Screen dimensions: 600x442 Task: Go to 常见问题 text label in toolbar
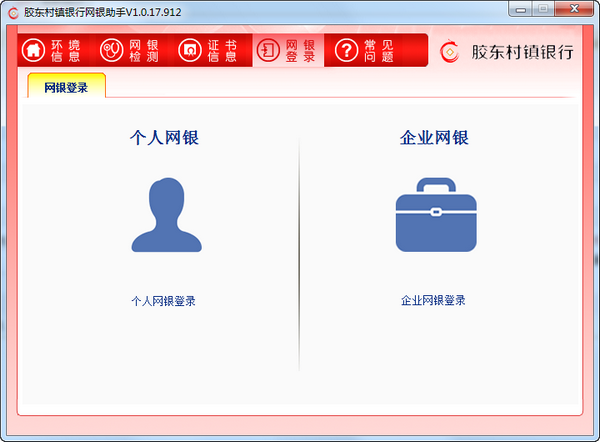[378, 50]
